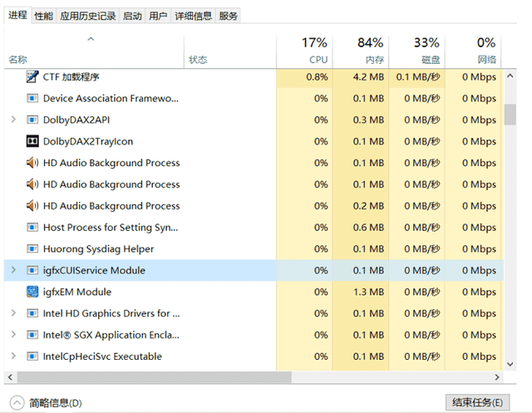Click the vertical scrollbar down arrow
532x413 pixels.
(x=510, y=364)
